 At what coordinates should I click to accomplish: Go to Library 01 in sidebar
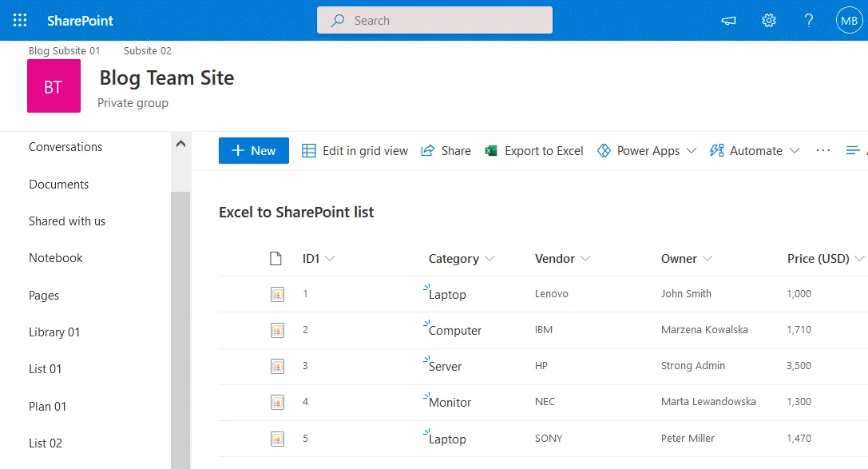tap(54, 332)
